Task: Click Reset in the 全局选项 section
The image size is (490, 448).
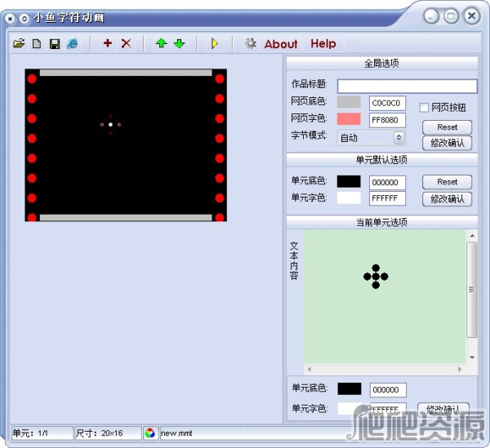Action: tap(447, 127)
